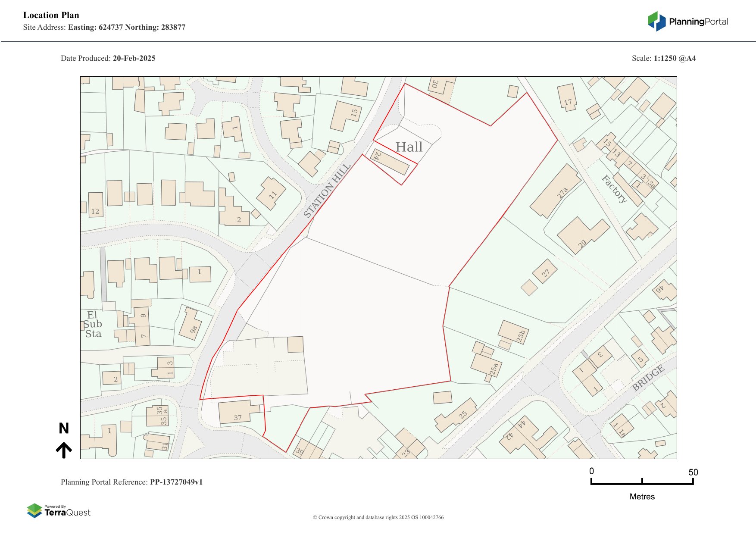Click the Factory label on map

coord(614,189)
